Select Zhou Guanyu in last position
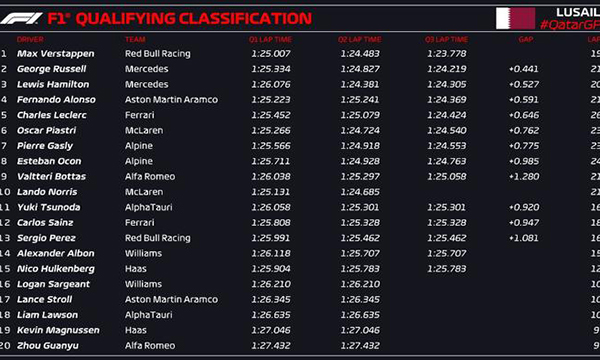 [48, 345]
